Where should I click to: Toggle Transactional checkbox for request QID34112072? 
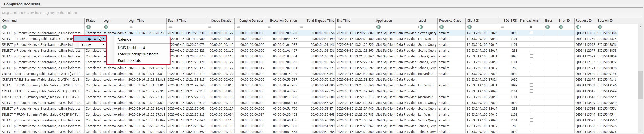[x=531, y=44]
